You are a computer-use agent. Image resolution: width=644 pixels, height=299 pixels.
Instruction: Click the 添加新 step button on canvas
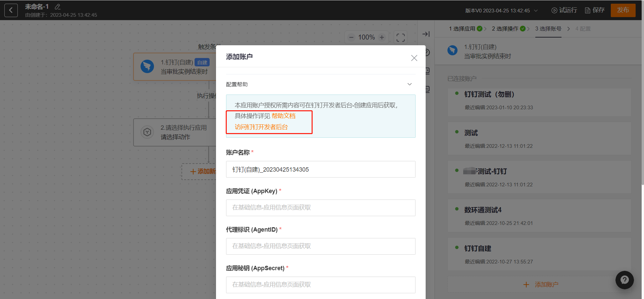tap(199, 172)
